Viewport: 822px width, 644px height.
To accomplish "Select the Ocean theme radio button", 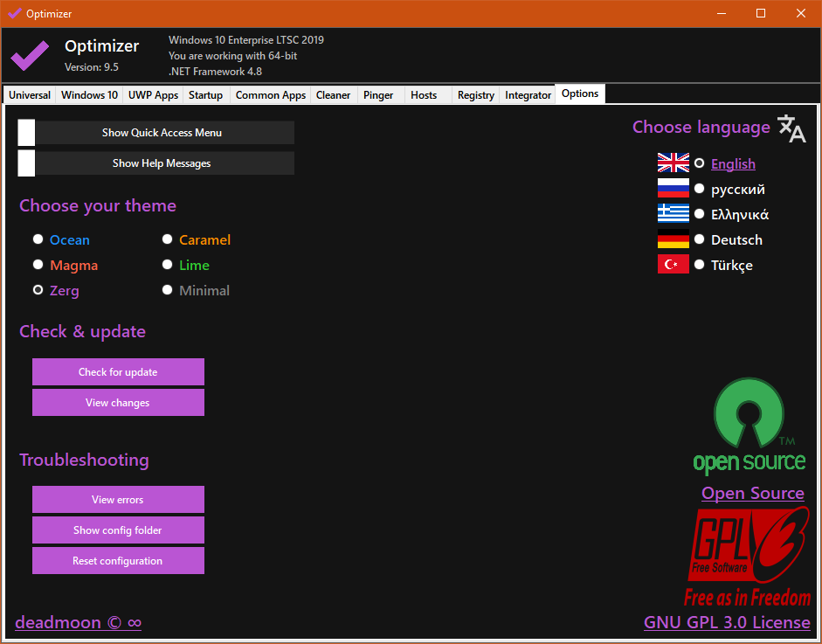I will point(38,239).
